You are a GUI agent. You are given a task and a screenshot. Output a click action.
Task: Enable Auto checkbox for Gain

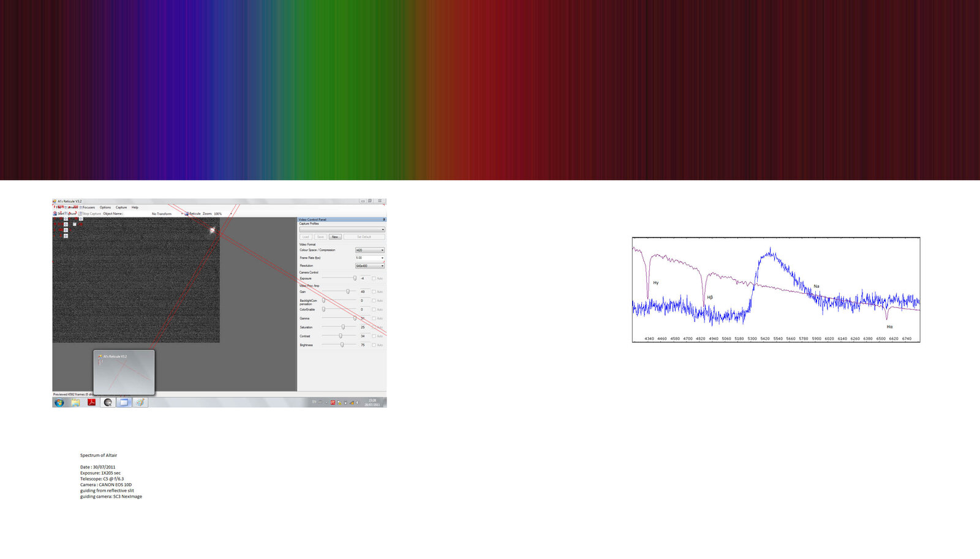[x=374, y=291]
